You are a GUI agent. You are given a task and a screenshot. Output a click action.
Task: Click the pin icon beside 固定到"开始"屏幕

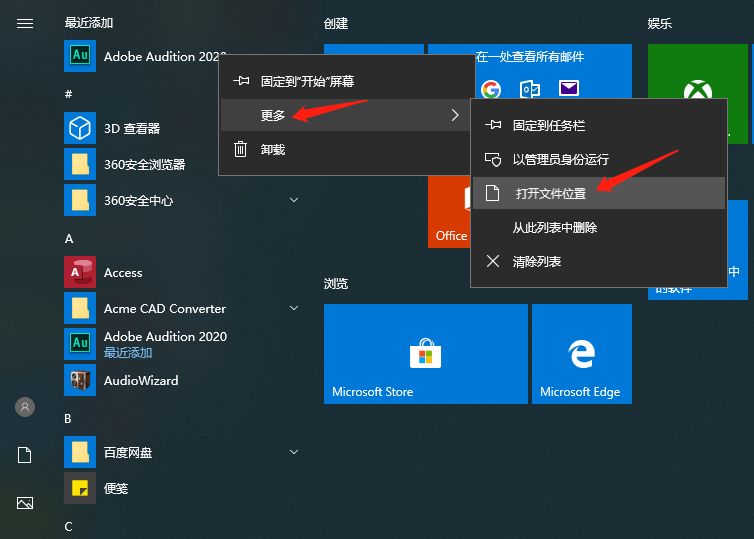click(x=241, y=81)
